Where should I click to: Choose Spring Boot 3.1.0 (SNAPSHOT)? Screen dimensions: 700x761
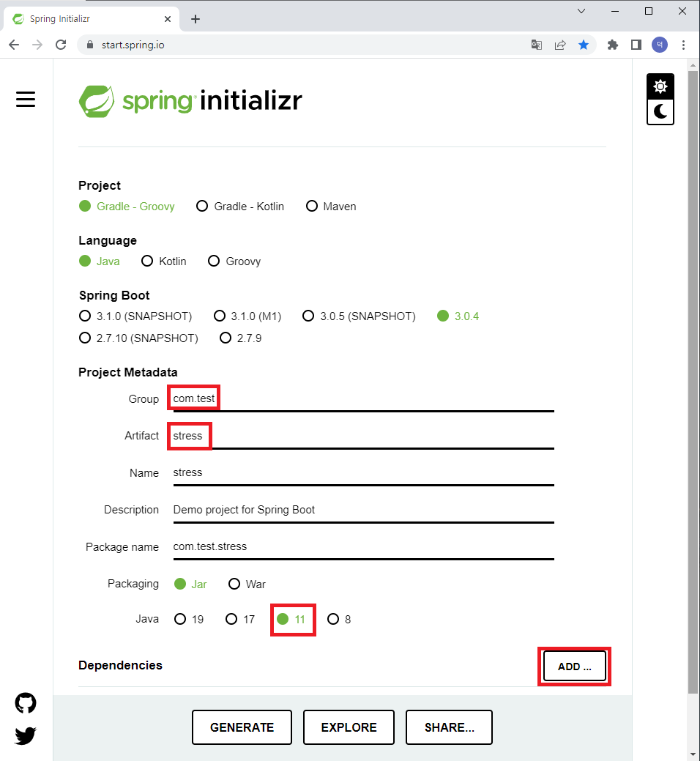tap(135, 316)
